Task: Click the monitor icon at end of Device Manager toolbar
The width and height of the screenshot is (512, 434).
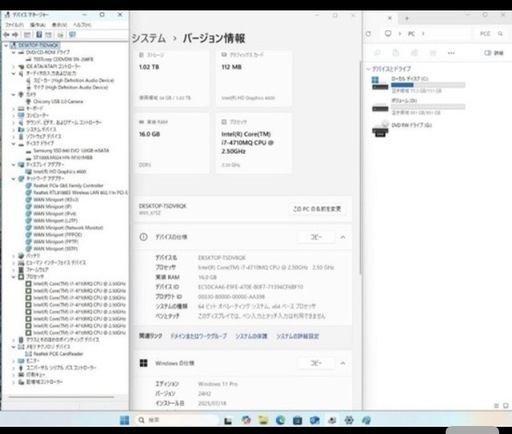Action: tap(72, 35)
